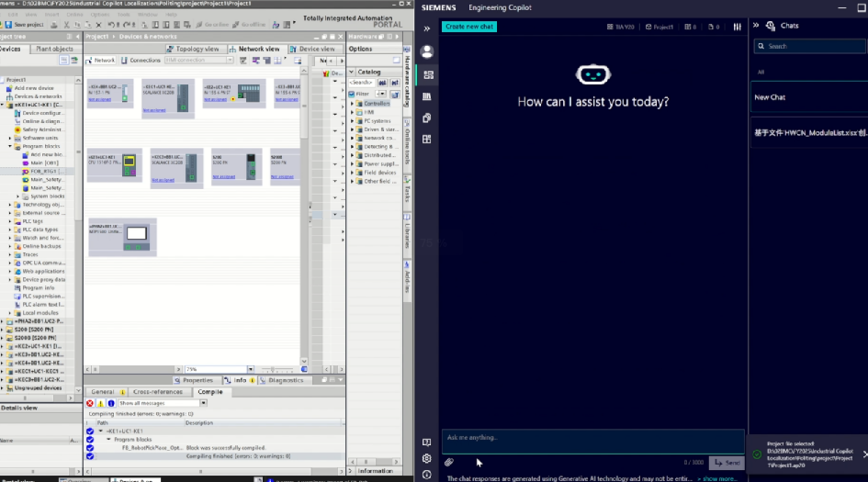This screenshot has width=868, height=482.
Task: Click the warnings filter icon in Compile tab
Action: 100,403
